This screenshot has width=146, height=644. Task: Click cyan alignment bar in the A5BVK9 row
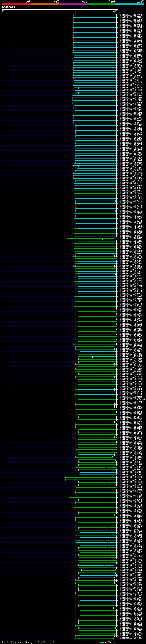click(x=104, y=357)
